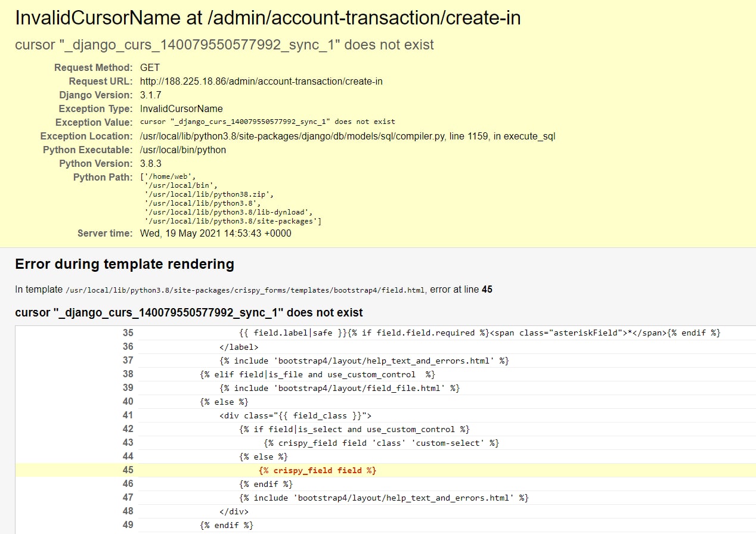Select the subtitle 'cursor does not exist' under the main heading
Screen dimensions: 756x534
point(224,45)
